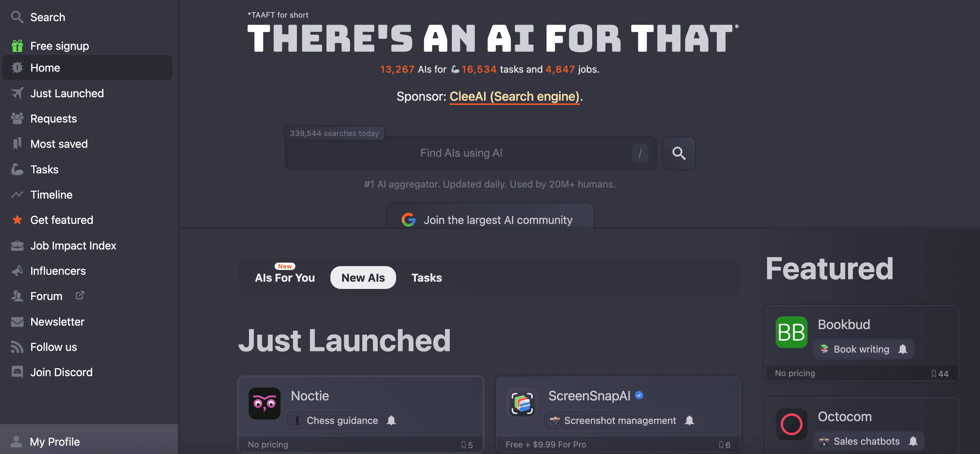Viewport: 980px width, 454px height.
Task: Open the CleeAI sponsor link
Action: click(514, 97)
